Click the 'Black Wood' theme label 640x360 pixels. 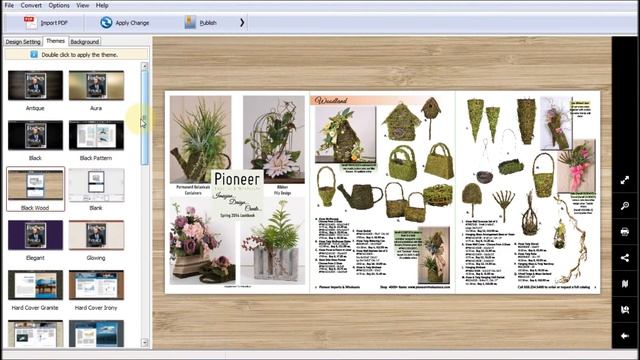point(35,208)
